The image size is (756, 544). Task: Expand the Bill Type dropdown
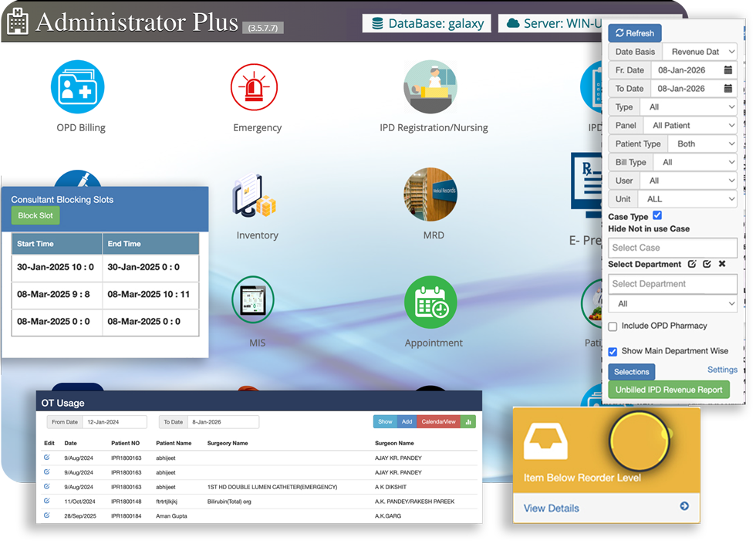tap(694, 162)
